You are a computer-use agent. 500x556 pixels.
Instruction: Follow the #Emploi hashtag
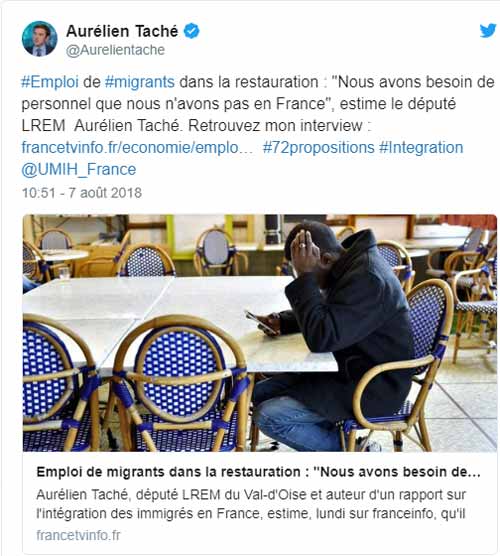point(50,82)
